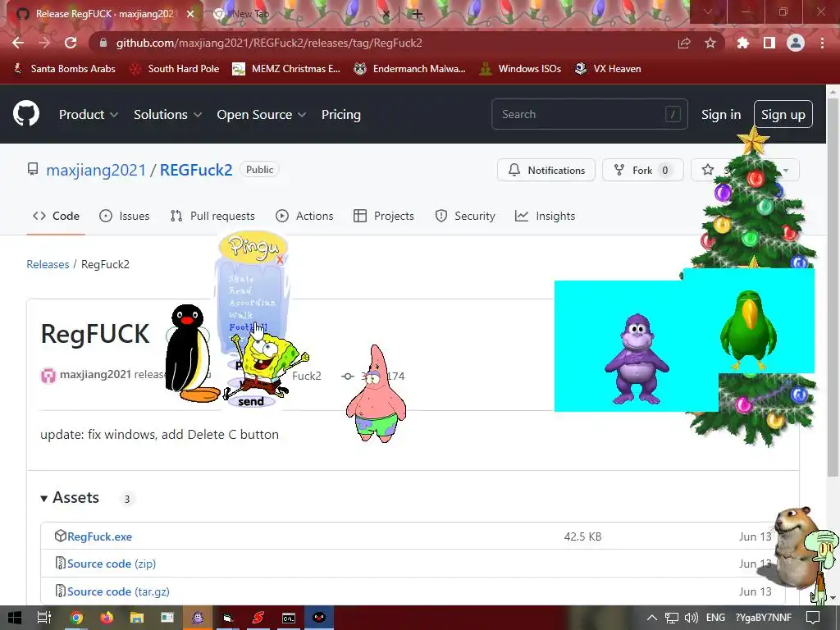The width and height of the screenshot is (840, 630).
Task: Show hidden system tray icons chevron
Action: click(x=652, y=618)
